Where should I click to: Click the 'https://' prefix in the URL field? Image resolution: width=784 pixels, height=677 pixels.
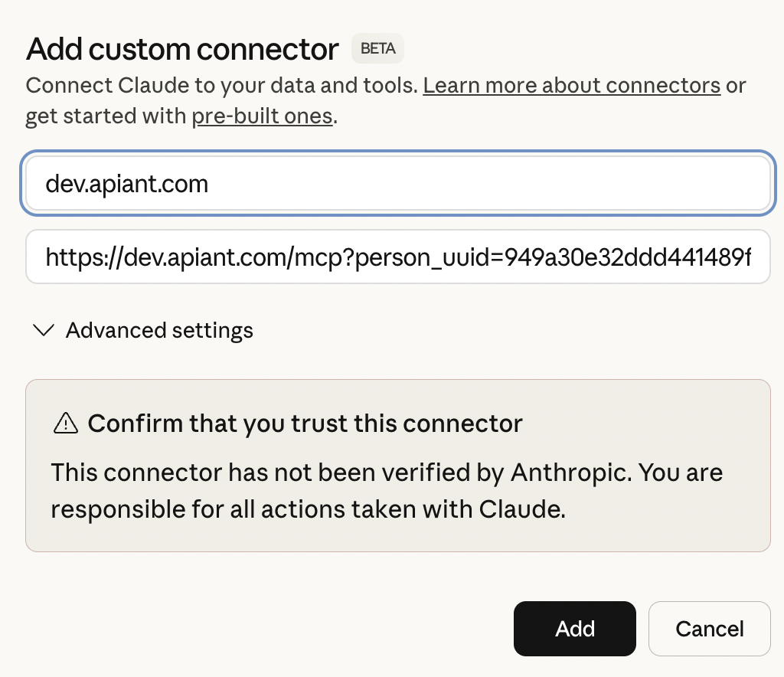tap(77, 257)
